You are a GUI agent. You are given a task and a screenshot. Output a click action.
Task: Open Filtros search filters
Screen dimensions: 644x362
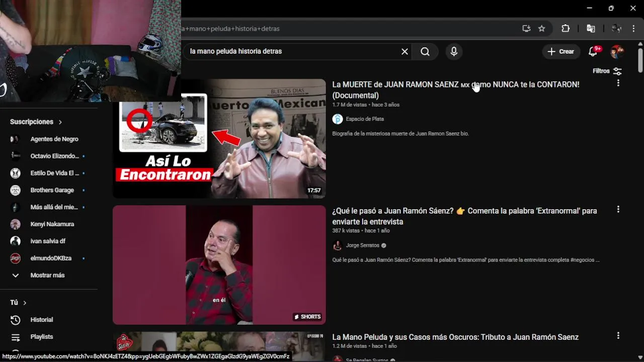click(x=607, y=71)
